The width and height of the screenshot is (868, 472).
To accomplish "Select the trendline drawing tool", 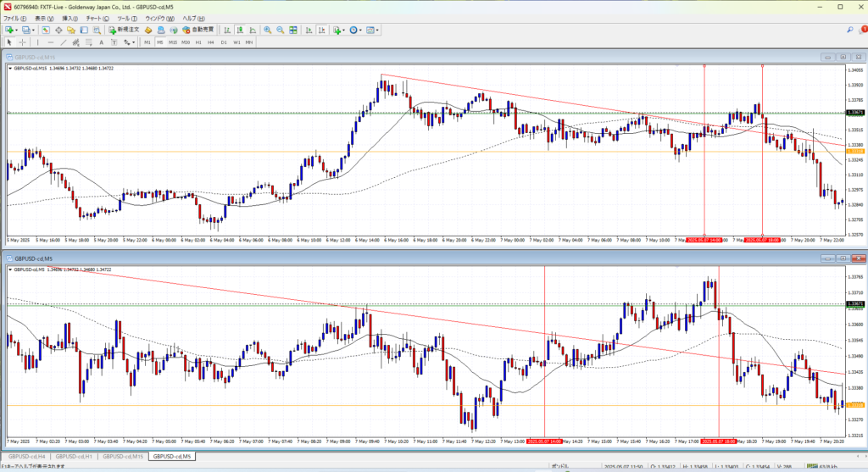I will [x=64, y=42].
